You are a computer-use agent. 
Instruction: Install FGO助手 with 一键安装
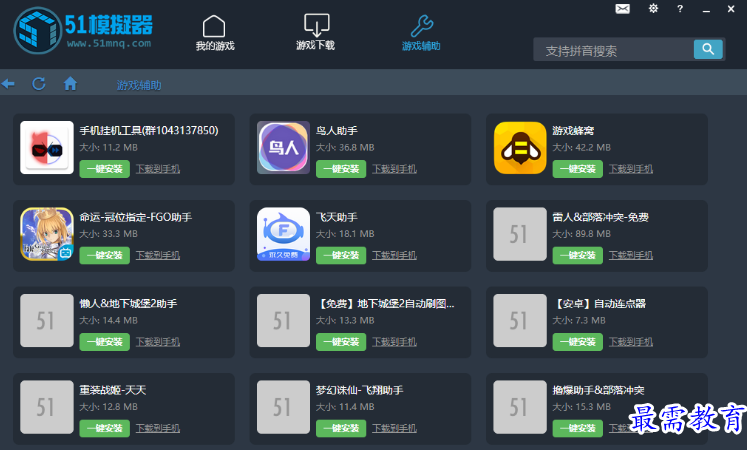pyautogui.click(x=105, y=255)
